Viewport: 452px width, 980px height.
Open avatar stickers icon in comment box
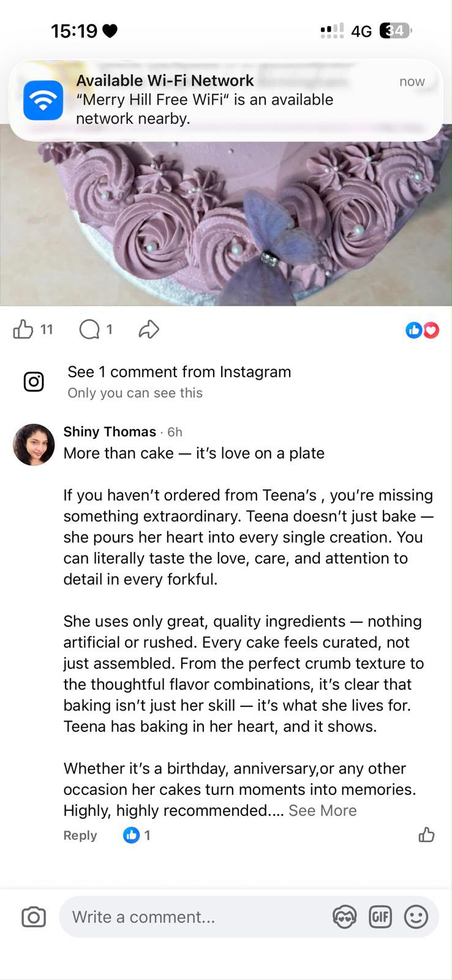(x=344, y=917)
